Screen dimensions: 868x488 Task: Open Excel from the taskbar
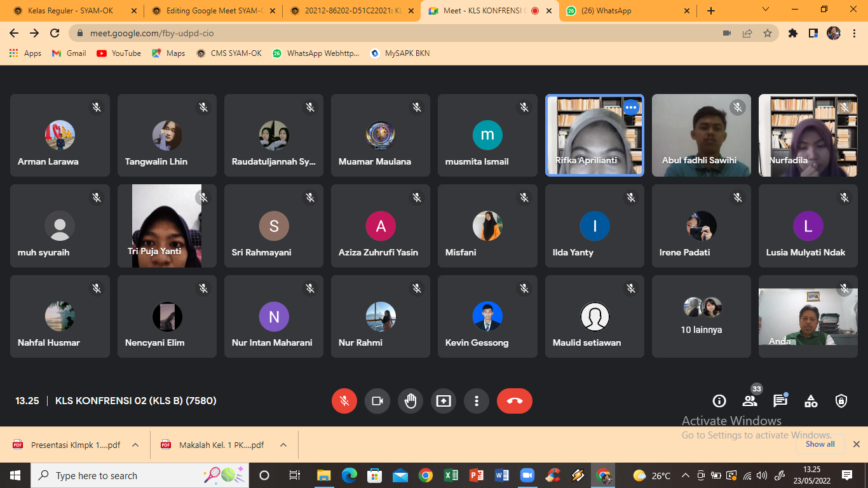tap(451, 475)
